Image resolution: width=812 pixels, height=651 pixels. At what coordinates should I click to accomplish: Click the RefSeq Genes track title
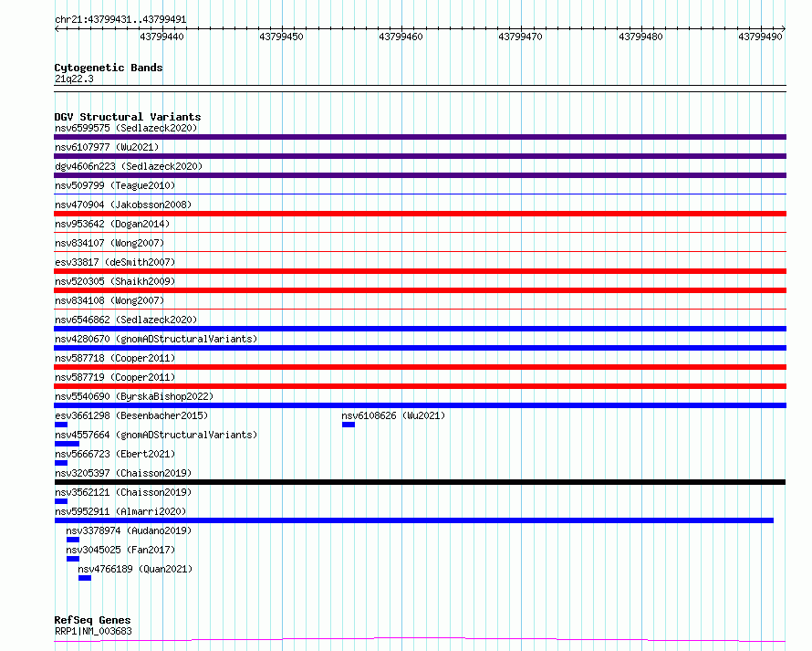[92, 621]
